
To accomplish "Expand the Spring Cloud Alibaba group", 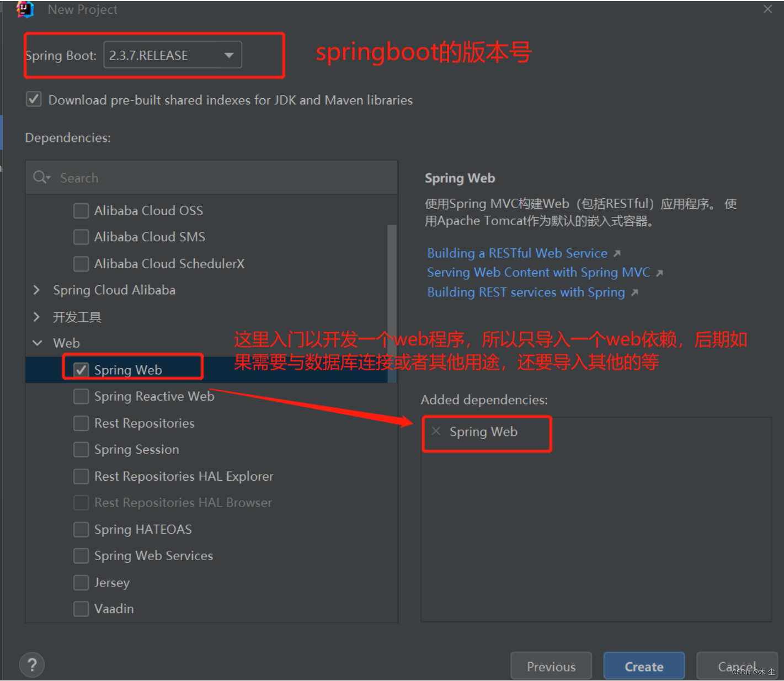I will 36,290.
